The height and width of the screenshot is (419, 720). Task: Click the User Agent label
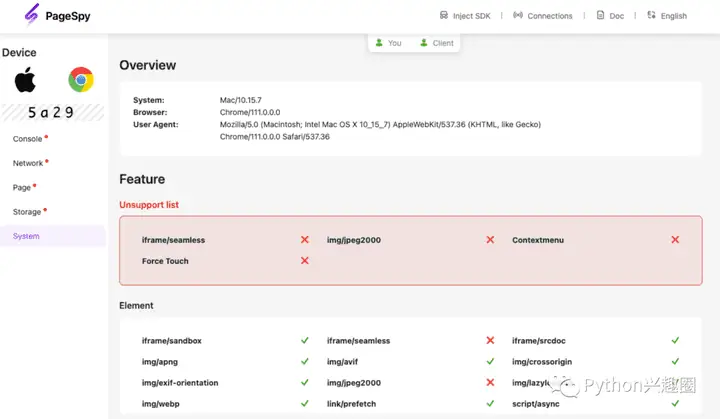[x=155, y=125]
